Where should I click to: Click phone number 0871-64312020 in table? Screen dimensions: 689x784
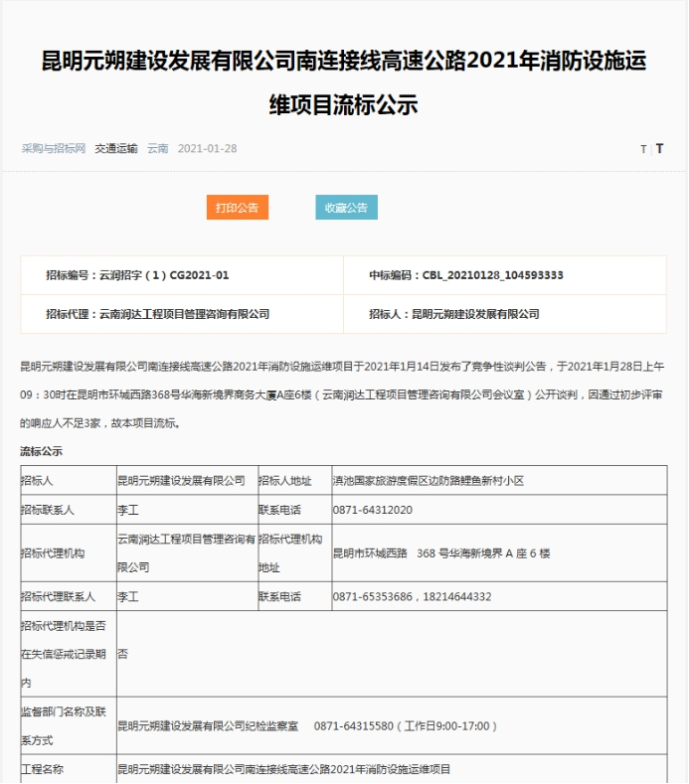pyautogui.click(x=373, y=510)
